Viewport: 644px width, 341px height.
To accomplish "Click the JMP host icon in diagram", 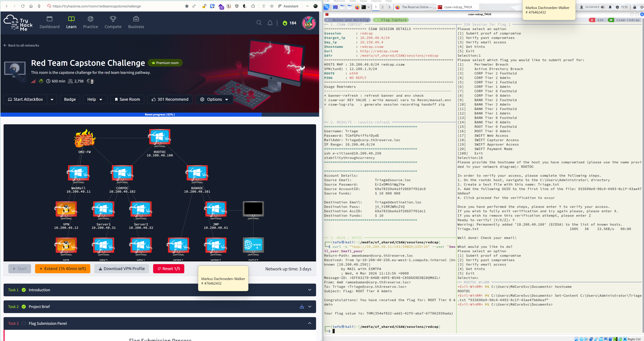I will pyautogui.click(x=216, y=210).
